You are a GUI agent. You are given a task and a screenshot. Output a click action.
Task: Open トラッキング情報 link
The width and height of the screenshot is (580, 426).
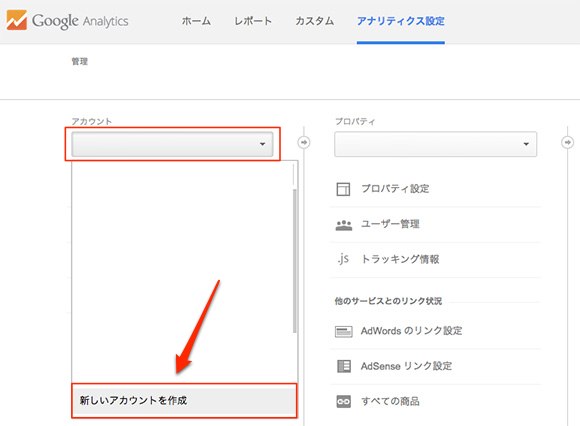(x=400, y=259)
